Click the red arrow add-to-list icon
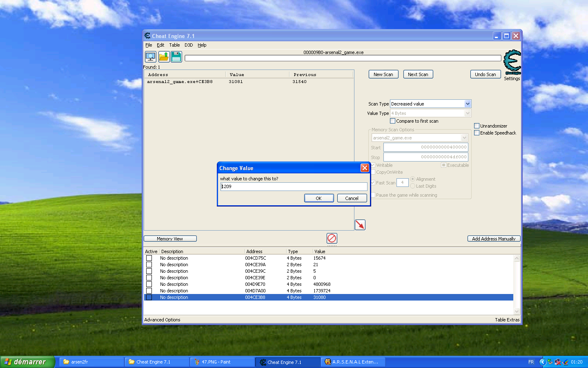 (x=360, y=224)
